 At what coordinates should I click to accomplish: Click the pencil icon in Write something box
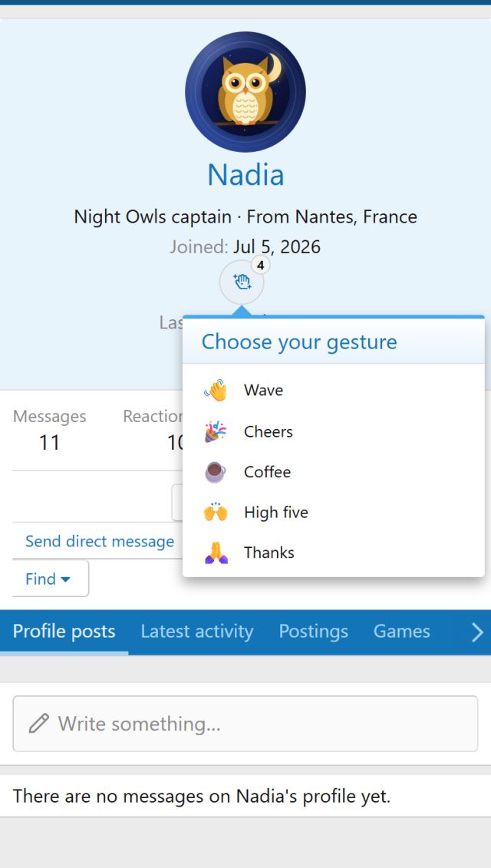pos(39,724)
